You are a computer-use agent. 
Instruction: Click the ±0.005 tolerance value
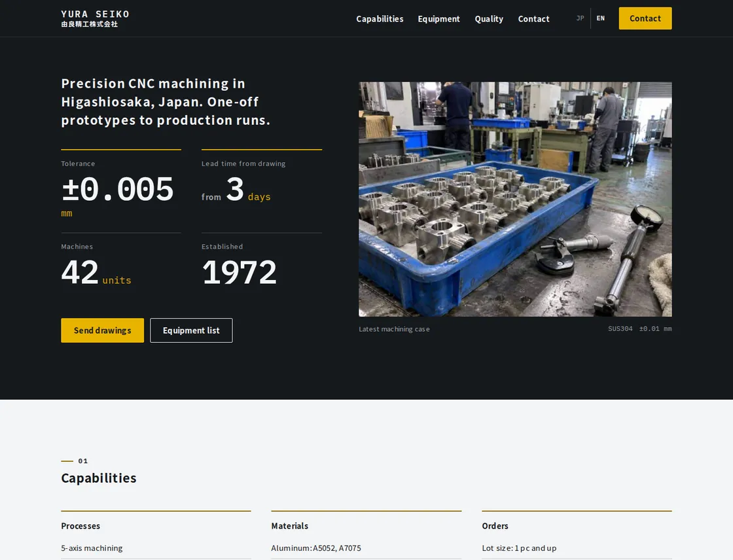pos(117,189)
